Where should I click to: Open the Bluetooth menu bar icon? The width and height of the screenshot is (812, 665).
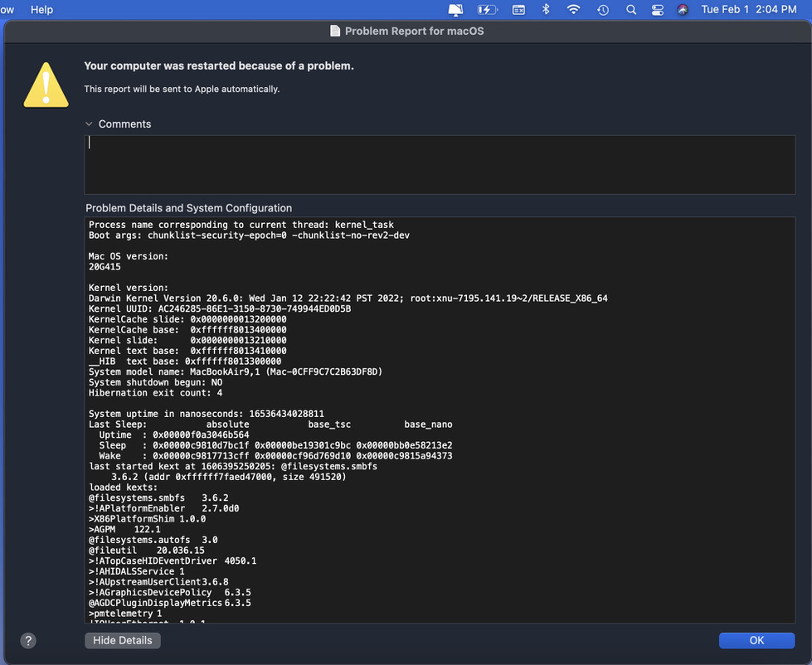click(546, 9)
